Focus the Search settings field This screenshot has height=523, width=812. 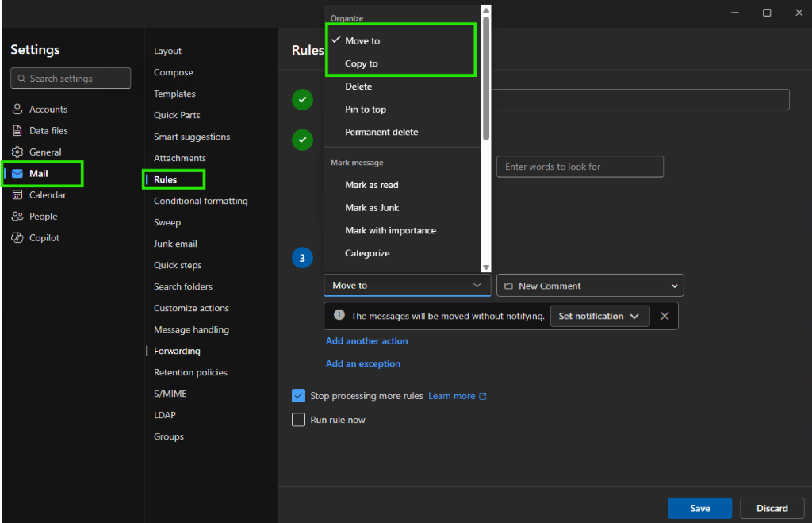pyautogui.click(x=71, y=79)
